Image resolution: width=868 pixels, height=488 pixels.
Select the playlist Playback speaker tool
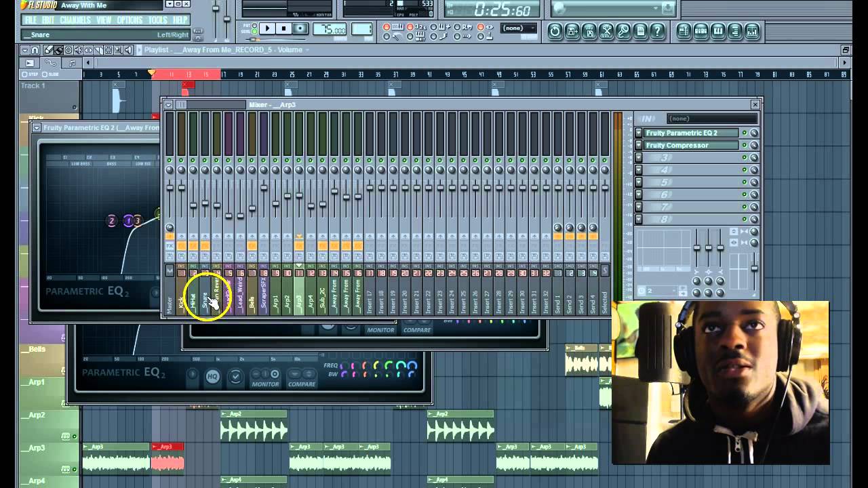[128, 49]
